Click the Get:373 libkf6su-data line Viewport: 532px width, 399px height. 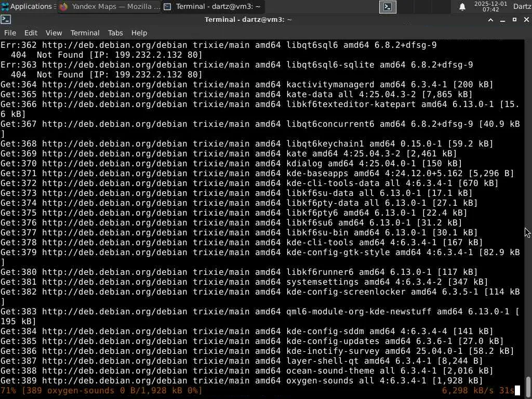pyautogui.click(x=236, y=193)
